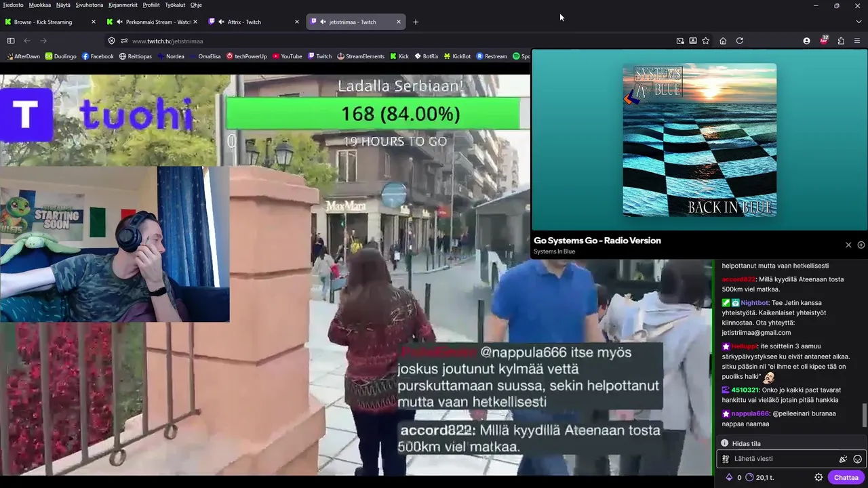Bookmark this page with the star
868x488 pixels.
point(706,41)
